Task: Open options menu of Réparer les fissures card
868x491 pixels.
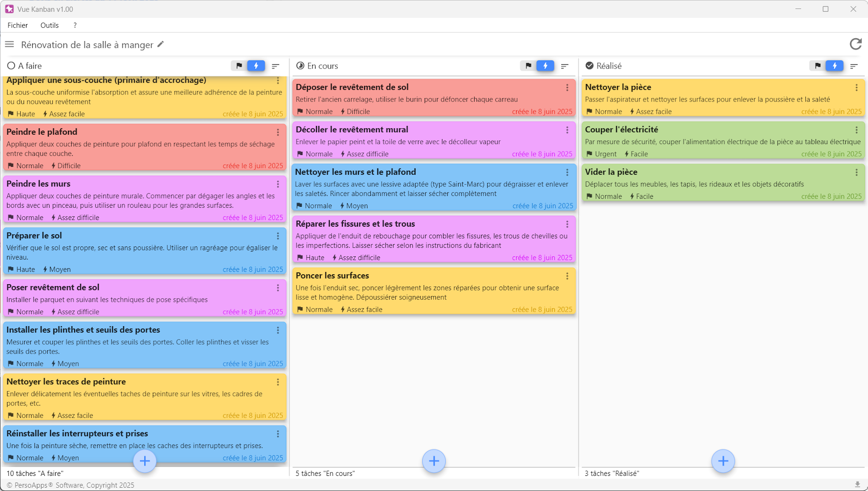Action: [567, 224]
